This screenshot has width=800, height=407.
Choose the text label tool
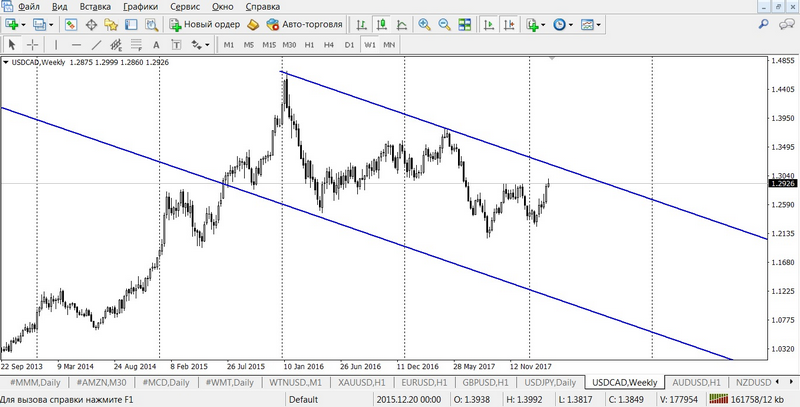point(157,44)
